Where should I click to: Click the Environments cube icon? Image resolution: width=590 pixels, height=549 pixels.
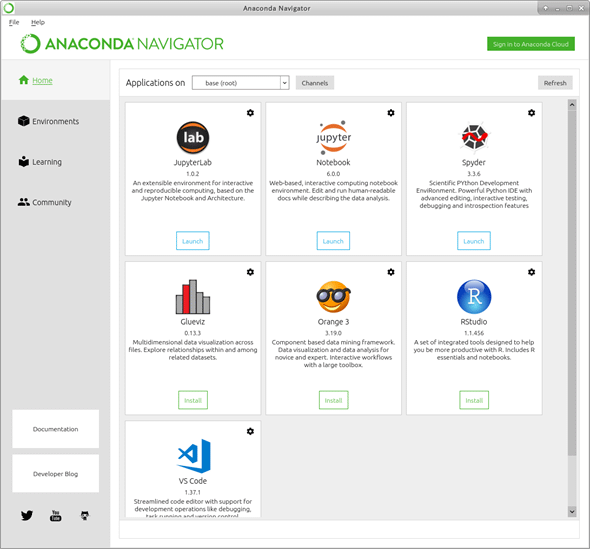tap(23, 121)
